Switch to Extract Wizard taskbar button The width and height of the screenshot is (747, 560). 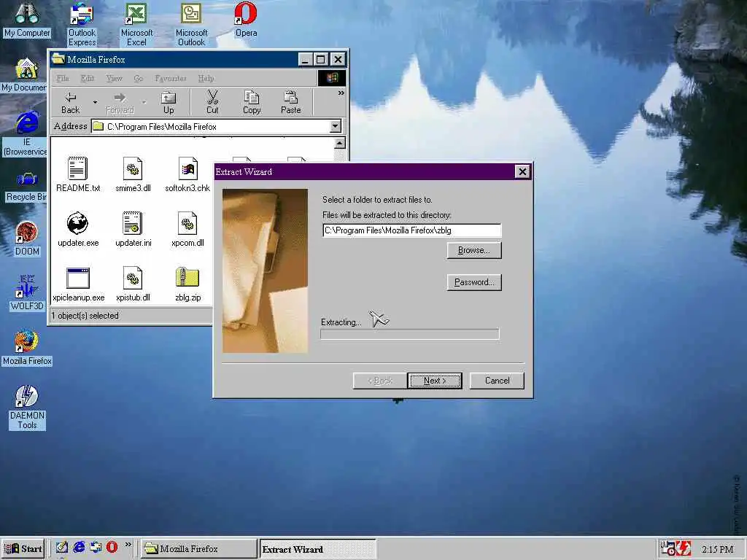pyautogui.click(x=318, y=549)
